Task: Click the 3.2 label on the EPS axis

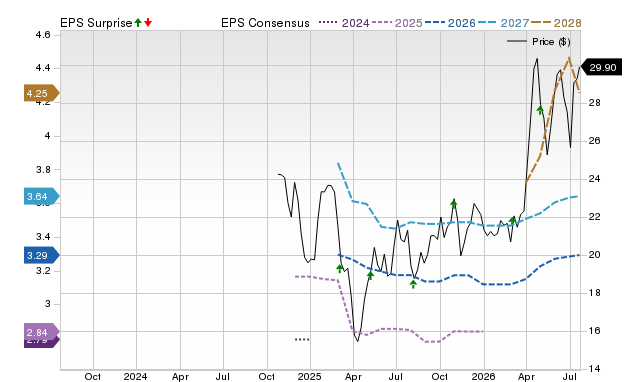Action: click(42, 271)
